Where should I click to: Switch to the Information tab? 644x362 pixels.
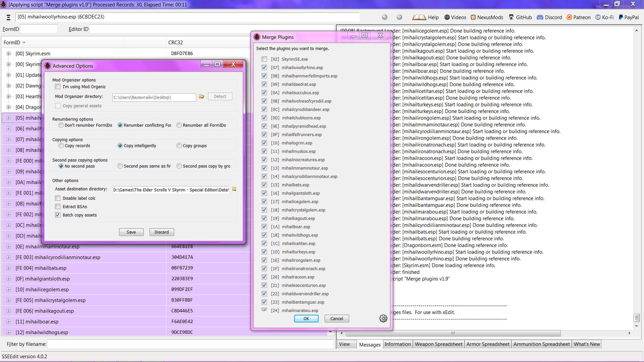398,344
